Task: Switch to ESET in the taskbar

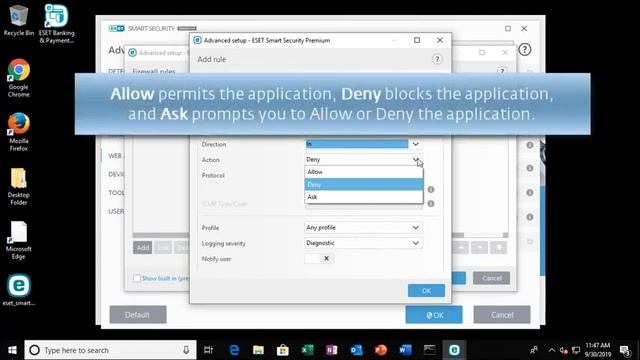Action: [454, 350]
